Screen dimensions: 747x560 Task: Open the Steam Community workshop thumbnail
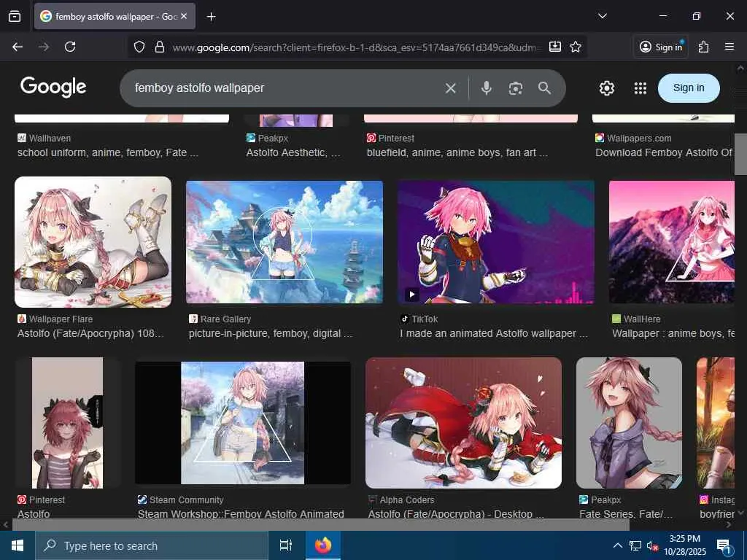pos(243,423)
